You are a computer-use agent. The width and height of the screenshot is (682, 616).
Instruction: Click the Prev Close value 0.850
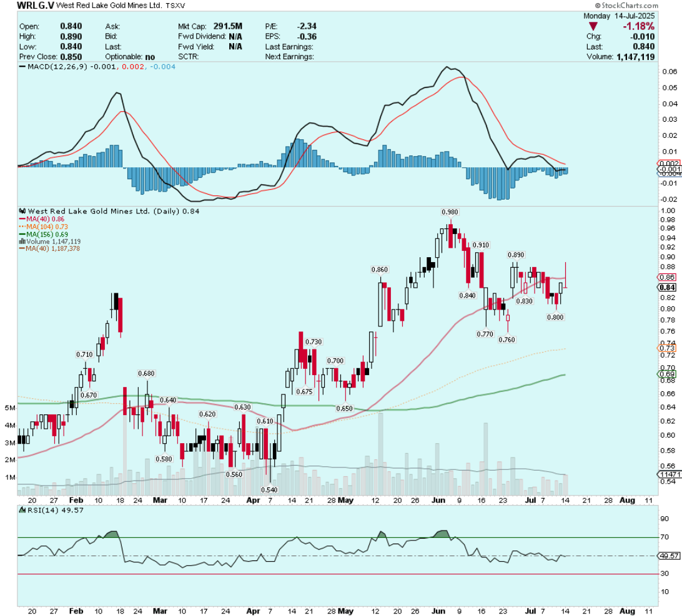pos(71,57)
